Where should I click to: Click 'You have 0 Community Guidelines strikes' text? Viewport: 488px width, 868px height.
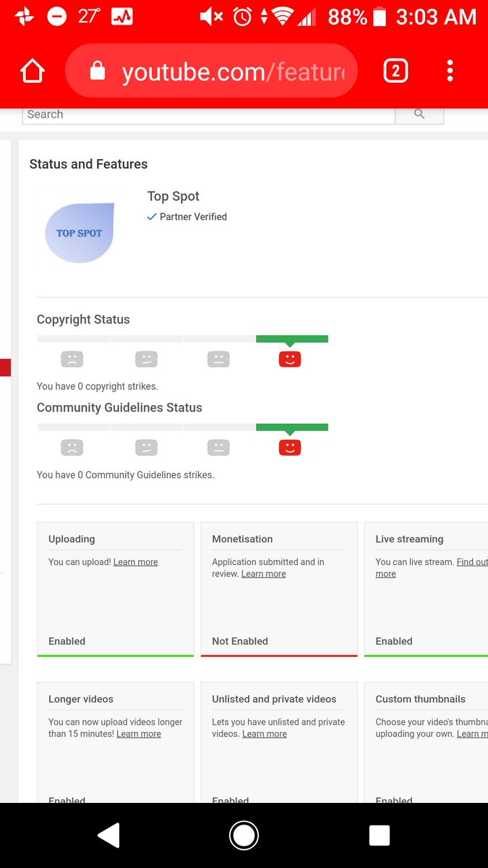tap(125, 475)
